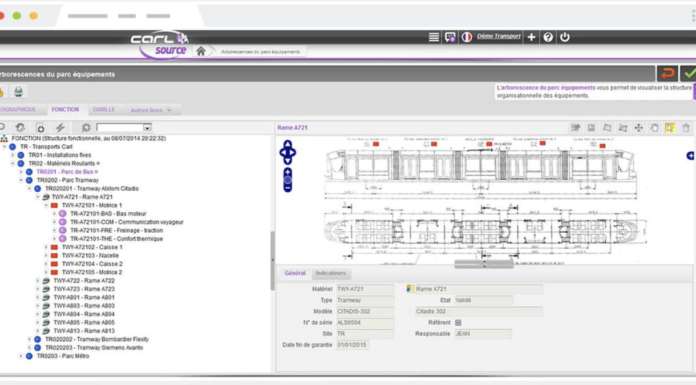Open the list menu icon in header
This screenshot has width=696, height=385.
click(434, 37)
